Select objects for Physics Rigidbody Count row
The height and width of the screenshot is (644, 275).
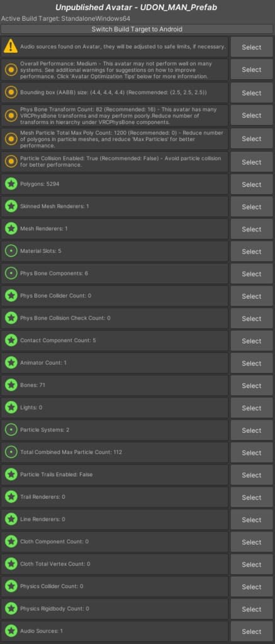(x=251, y=609)
